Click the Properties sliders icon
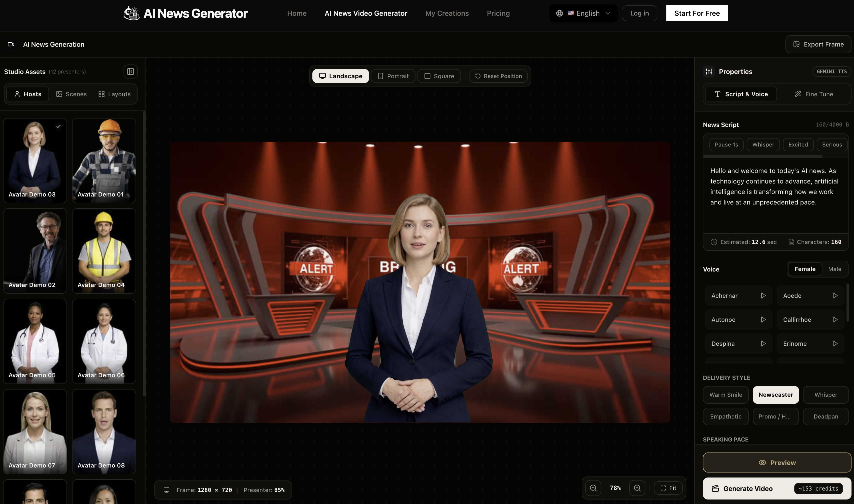This screenshot has height=504, width=854. click(709, 72)
